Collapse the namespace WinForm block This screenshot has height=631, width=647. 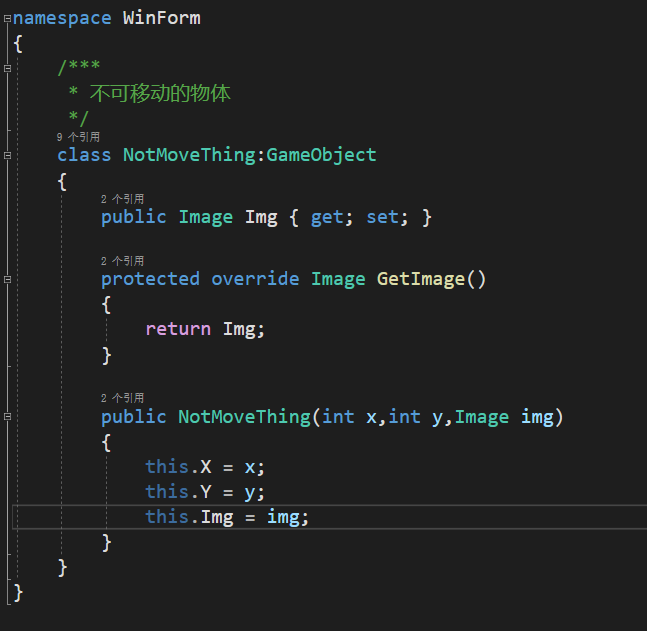click(x=7, y=19)
